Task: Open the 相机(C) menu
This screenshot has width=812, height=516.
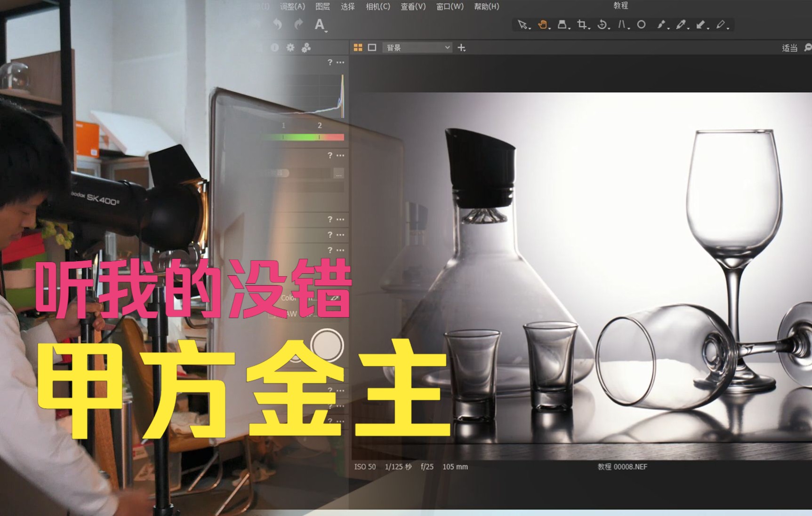Action: (378, 7)
